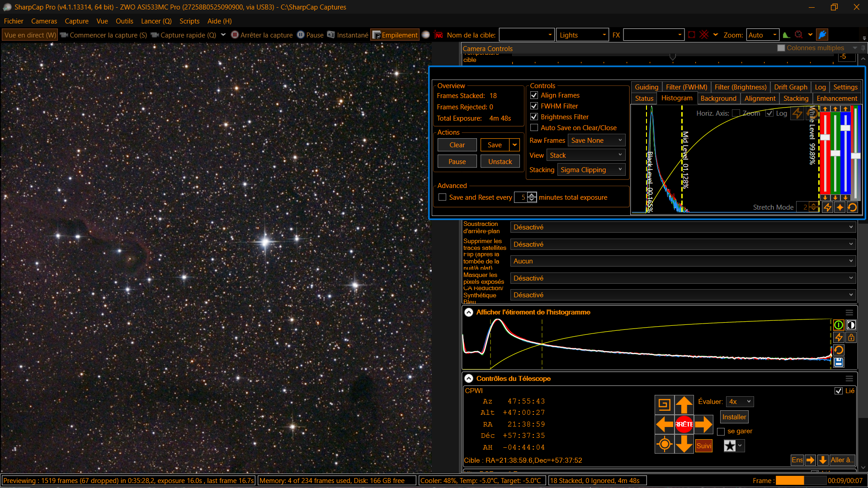Toggle Brightness Filter checkbox
Viewport: 868px width, 488px height.
point(534,117)
